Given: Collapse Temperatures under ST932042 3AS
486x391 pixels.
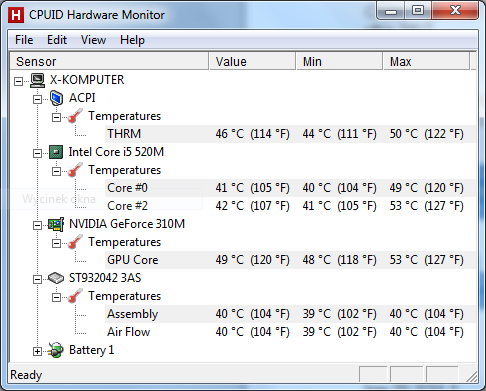Looking at the screenshot, I should [56, 297].
